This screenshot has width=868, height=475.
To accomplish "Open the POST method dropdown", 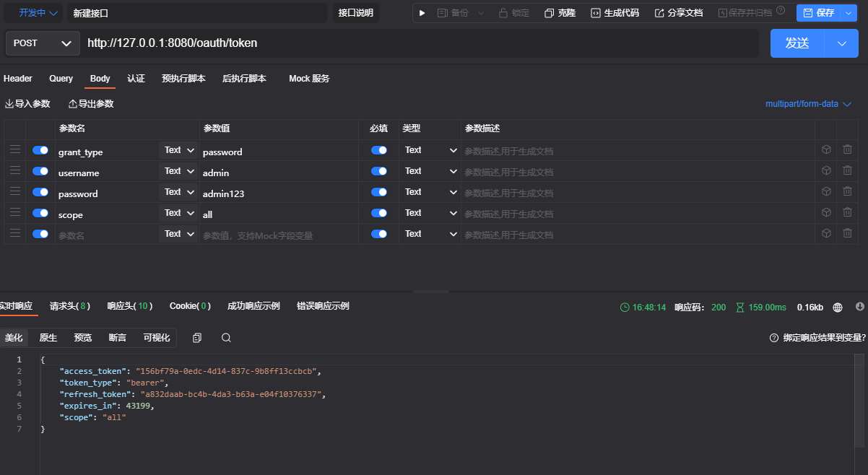I will (42, 43).
